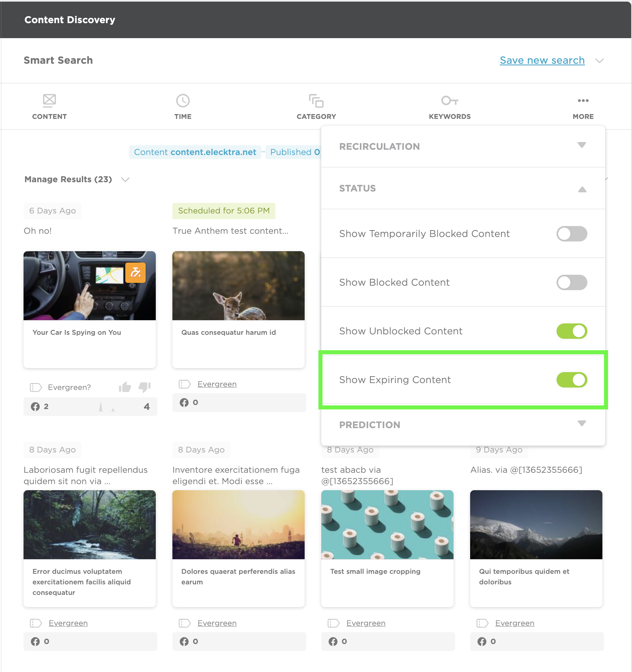The height and width of the screenshot is (672, 632).
Task: Expand the saved searches chevron
Action: click(600, 61)
